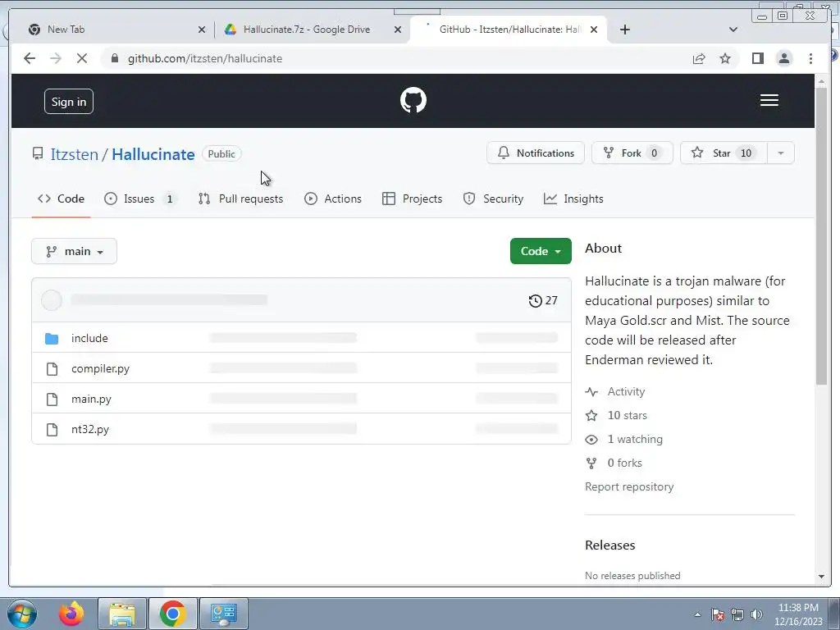Screen dimensions: 840x630
Task: Go back with the browser back arrow
Action: pos(30,58)
